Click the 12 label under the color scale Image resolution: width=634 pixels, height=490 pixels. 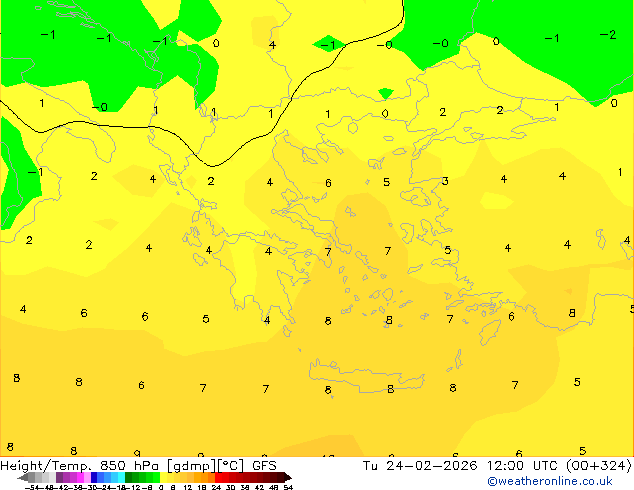pyautogui.click(x=188, y=487)
